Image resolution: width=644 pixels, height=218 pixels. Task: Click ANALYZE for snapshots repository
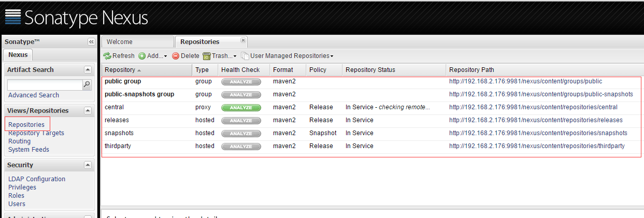[x=241, y=133]
